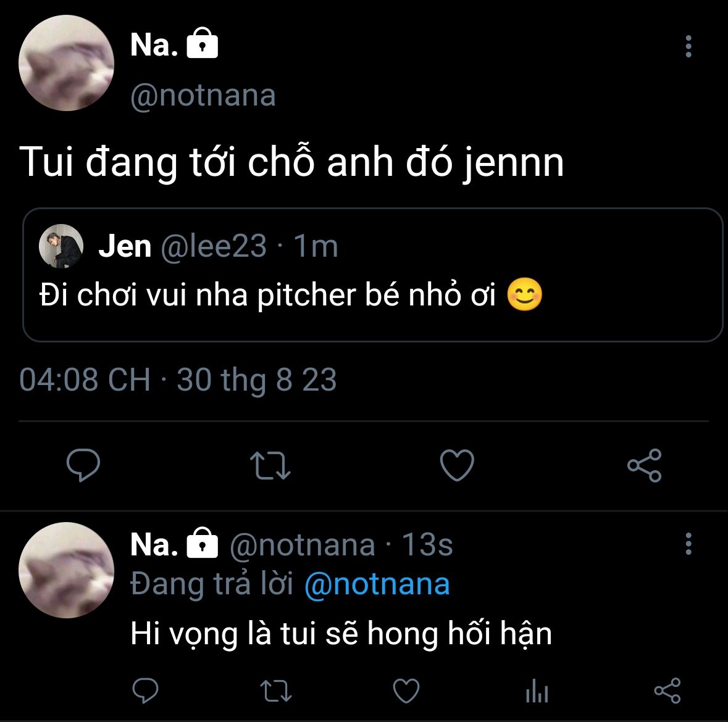
Task: Open Na.'s profile picture on main tweet
Action: pos(67,64)
